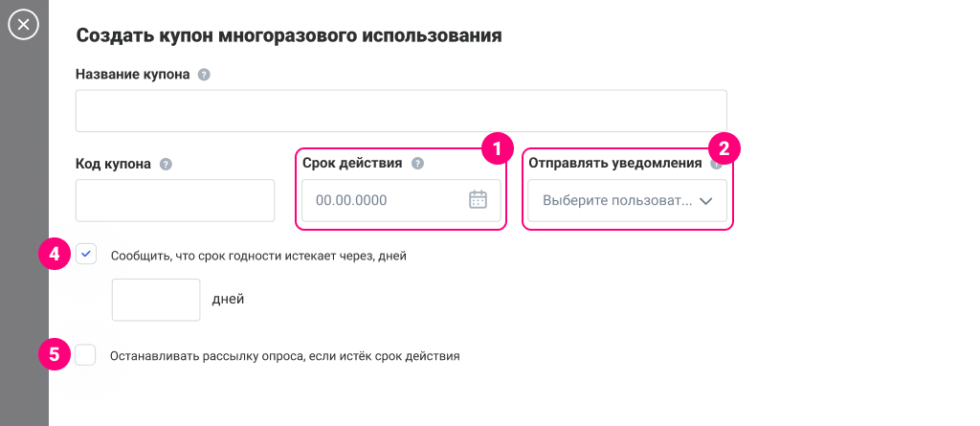The width and height of the screenshot is (980, 426).
Task: Open the 'Выберите пользоват...' dropdown
Action: pyautogui.click(x=616, y=201)
